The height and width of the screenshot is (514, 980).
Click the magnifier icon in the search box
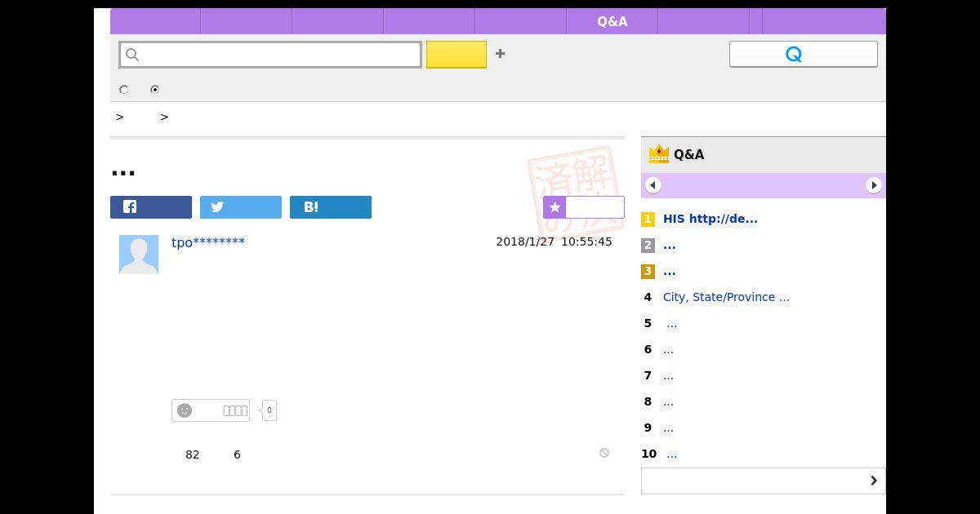click(x=132, y=55)
